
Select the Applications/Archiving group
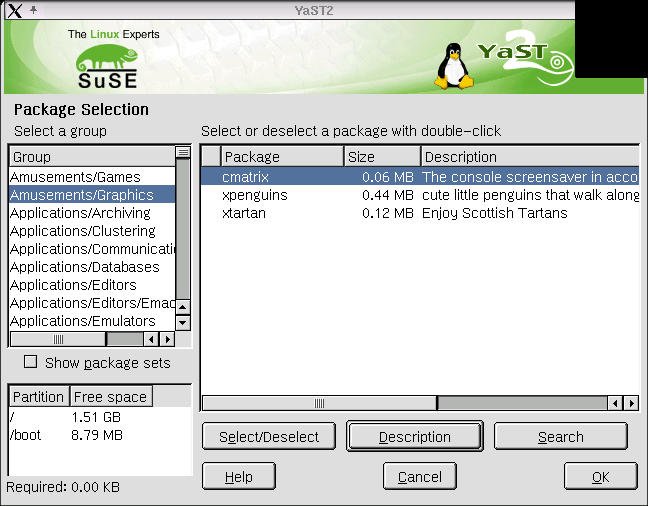pyautogui.click(x=80, y=213)
